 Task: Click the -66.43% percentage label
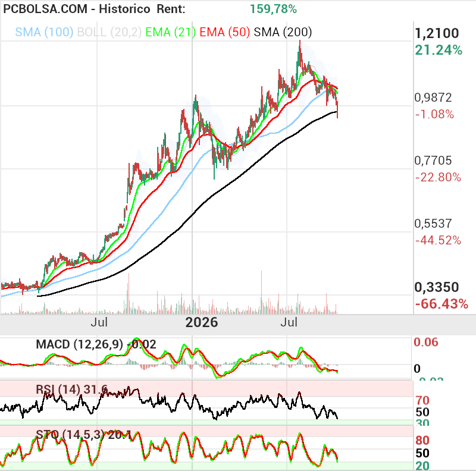441,304
